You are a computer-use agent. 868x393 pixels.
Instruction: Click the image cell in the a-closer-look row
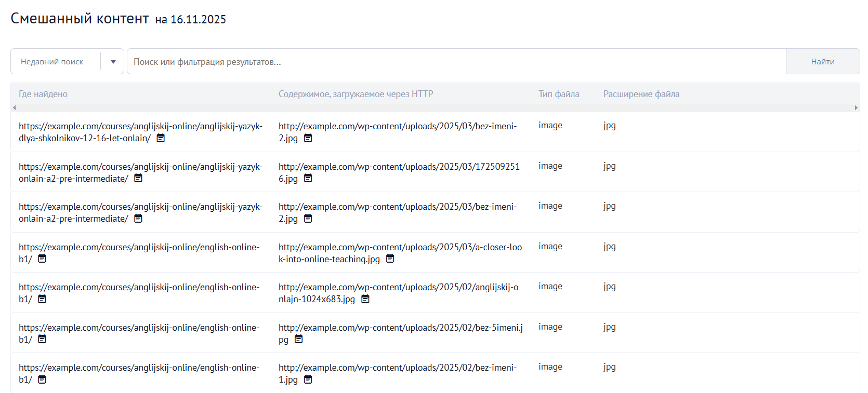pos(550,247)
